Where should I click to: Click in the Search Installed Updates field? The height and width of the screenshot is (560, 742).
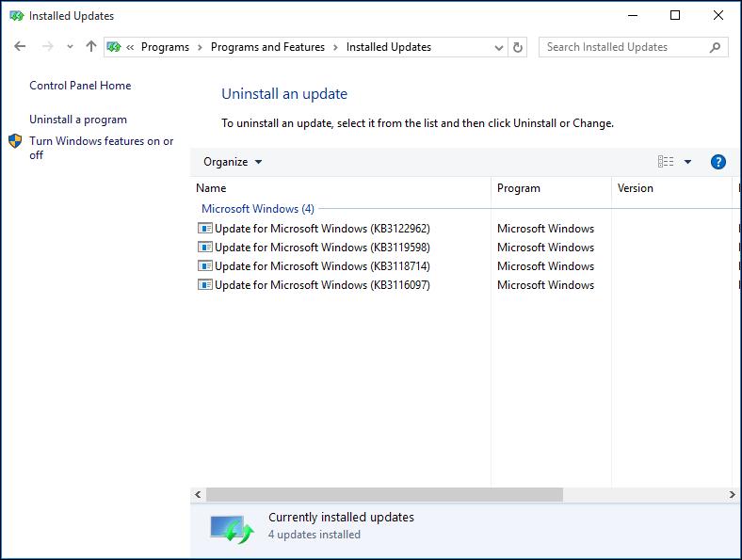(621, 47)
